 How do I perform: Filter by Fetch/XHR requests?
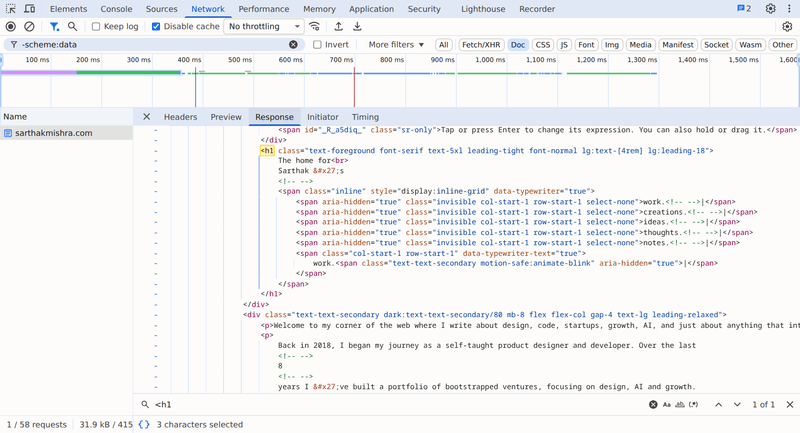click(481, 45)
